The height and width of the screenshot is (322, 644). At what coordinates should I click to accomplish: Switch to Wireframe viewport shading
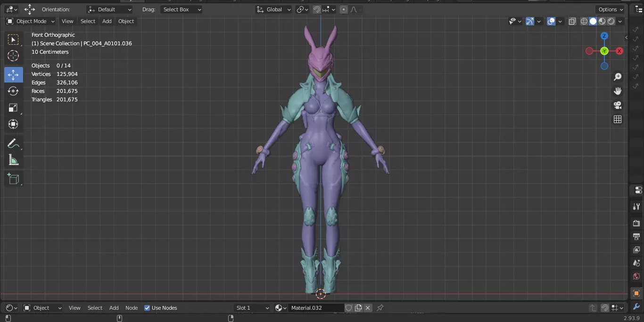(x=584, y=21)
